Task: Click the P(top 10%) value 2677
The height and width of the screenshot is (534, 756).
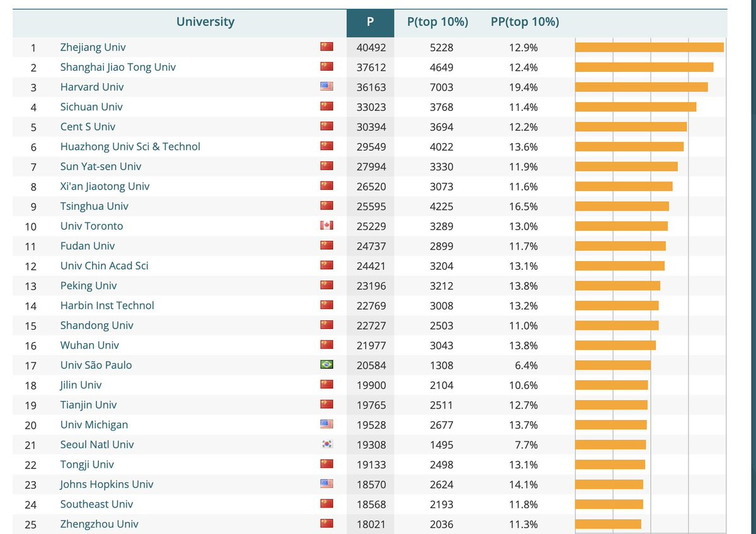Action: pos(442,424)
